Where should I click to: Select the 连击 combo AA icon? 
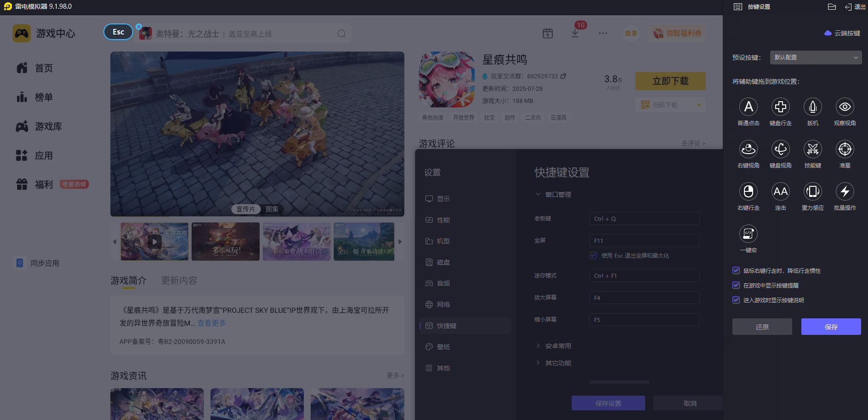tap(780, 191)
